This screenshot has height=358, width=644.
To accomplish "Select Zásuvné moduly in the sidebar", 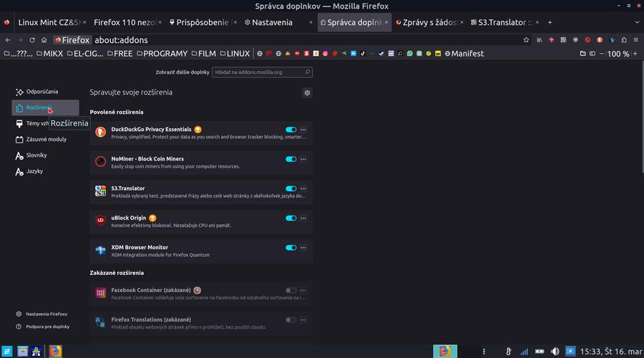I will tap(46, 139).
